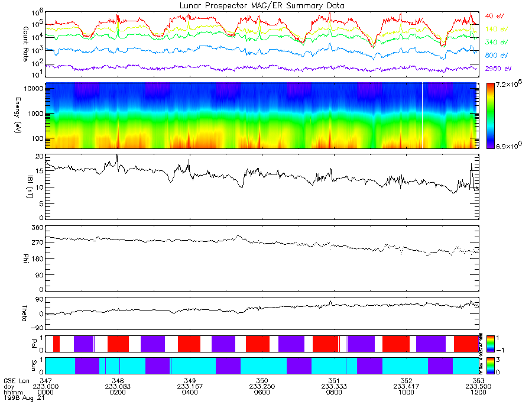Click the '0600' time tick label
Image resolution: width=532 pixels, height=414 pixels.
262,392
